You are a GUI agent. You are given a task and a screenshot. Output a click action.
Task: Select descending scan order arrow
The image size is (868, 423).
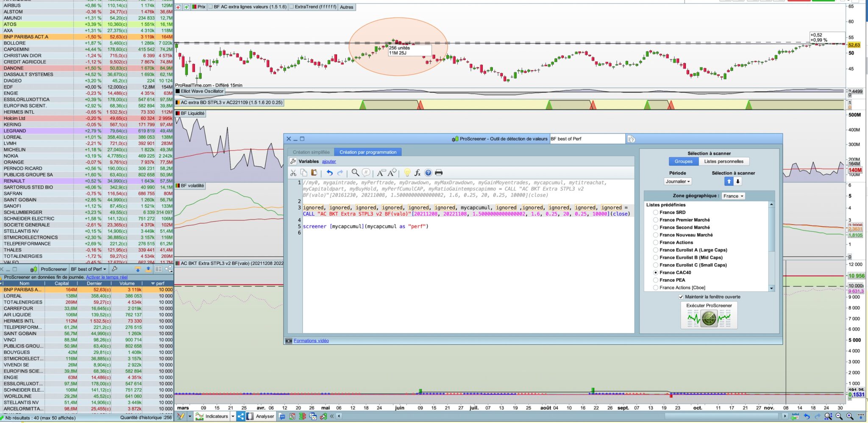pyautogui.click(x=737, y=181)
